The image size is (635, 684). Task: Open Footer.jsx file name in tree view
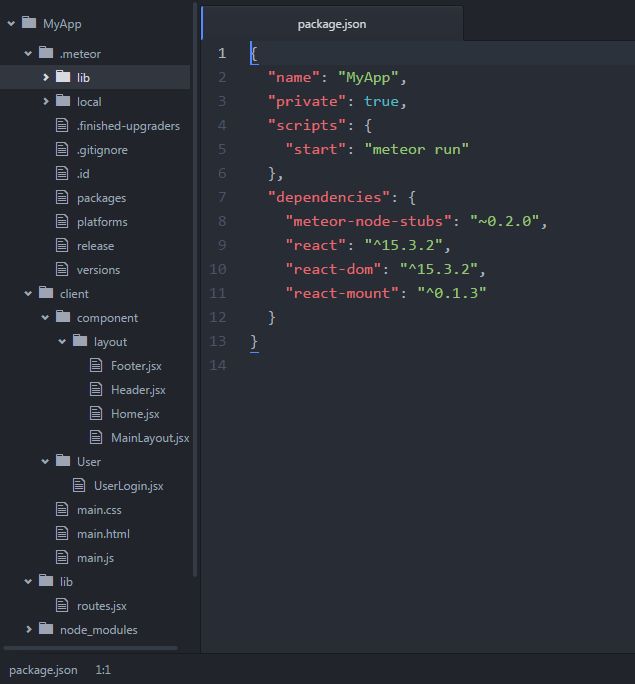click(x=137, y=366)
